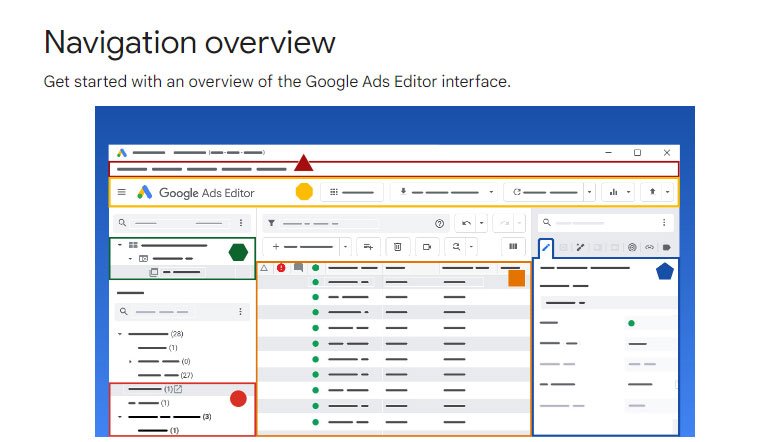
Task: Click the columns chooser icon
Action: pyautogui.click(x=513, y=246)
